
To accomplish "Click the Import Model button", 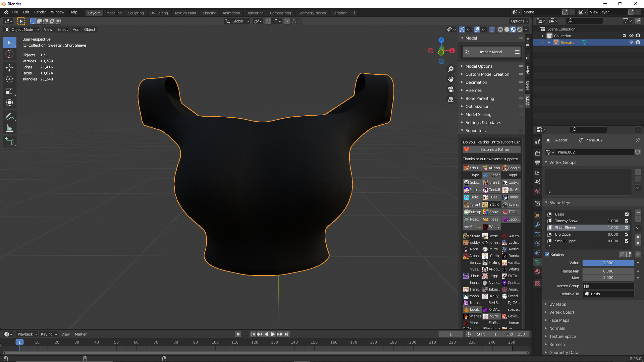I will pyautogui.click(x=488, y=52).
